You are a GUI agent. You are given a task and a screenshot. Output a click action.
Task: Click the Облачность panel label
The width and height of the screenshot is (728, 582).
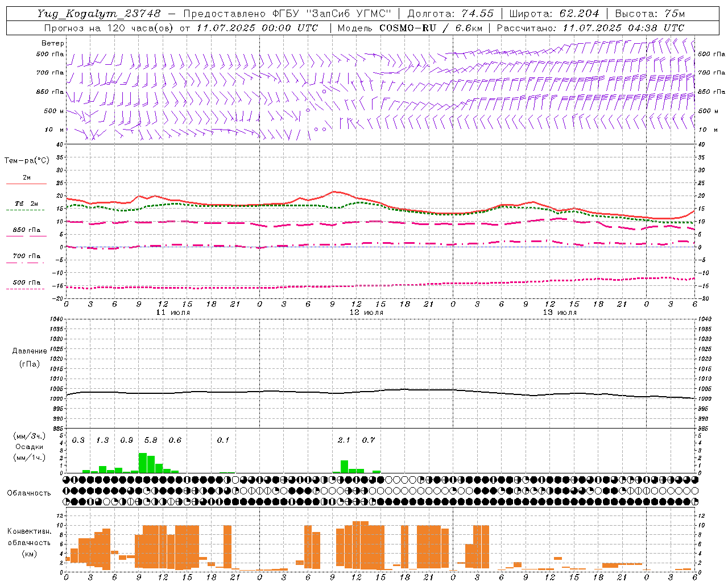pyautogui.click(x=29, y=493)
